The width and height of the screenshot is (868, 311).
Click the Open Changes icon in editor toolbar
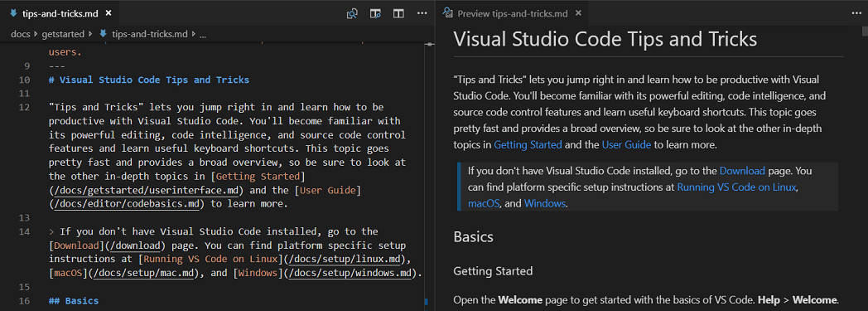[352, 13]
